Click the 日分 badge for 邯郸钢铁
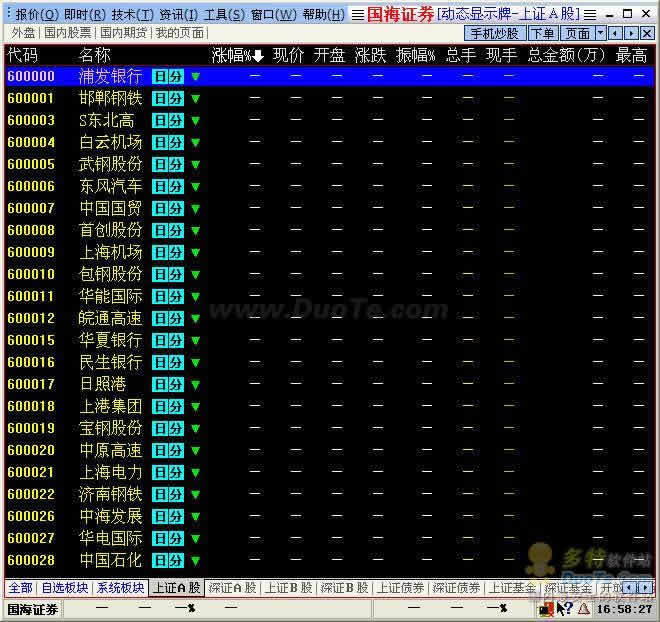This screenshot has width=660, height=622. (168, 98)
